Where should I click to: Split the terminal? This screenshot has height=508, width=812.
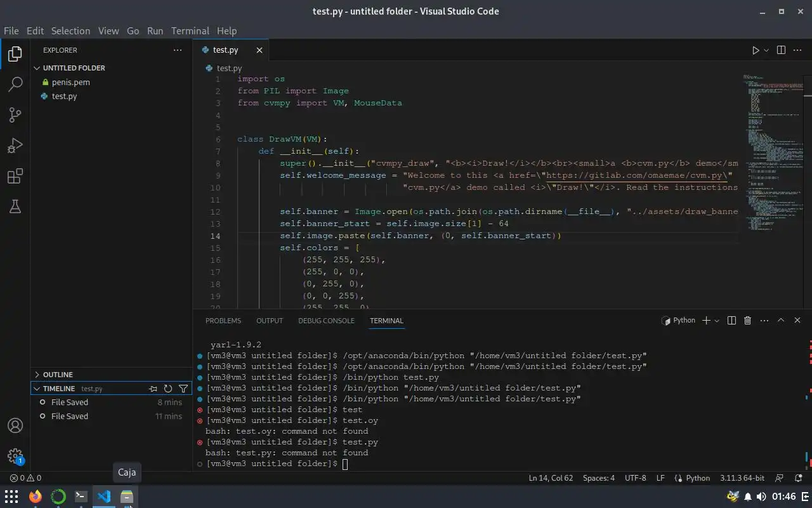coord(731,321)
